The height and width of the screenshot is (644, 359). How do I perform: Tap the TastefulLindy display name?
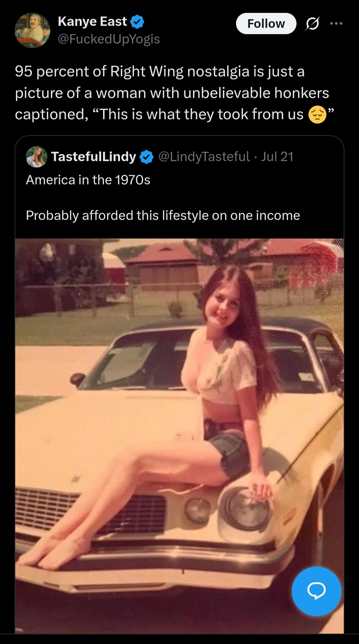click(x=94, y=157)
